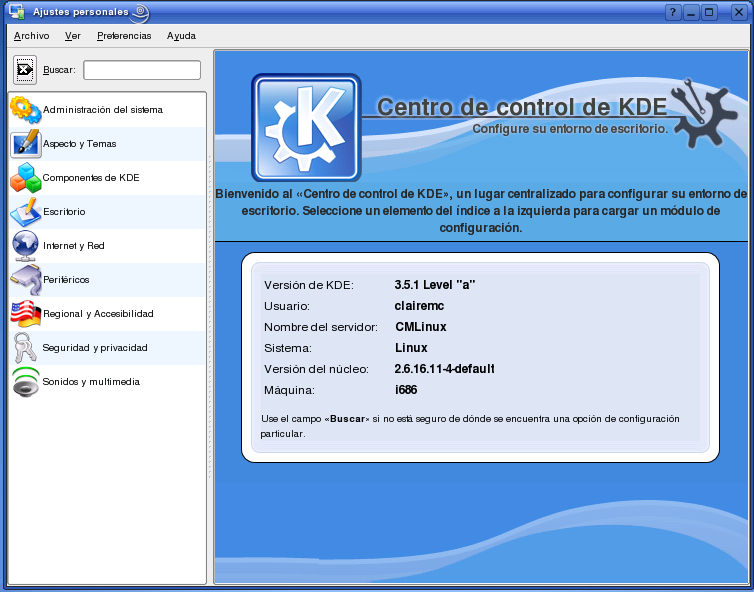Select Regional y Accesibilidad text label
The image size is (754, 592).
pos(98,314)
